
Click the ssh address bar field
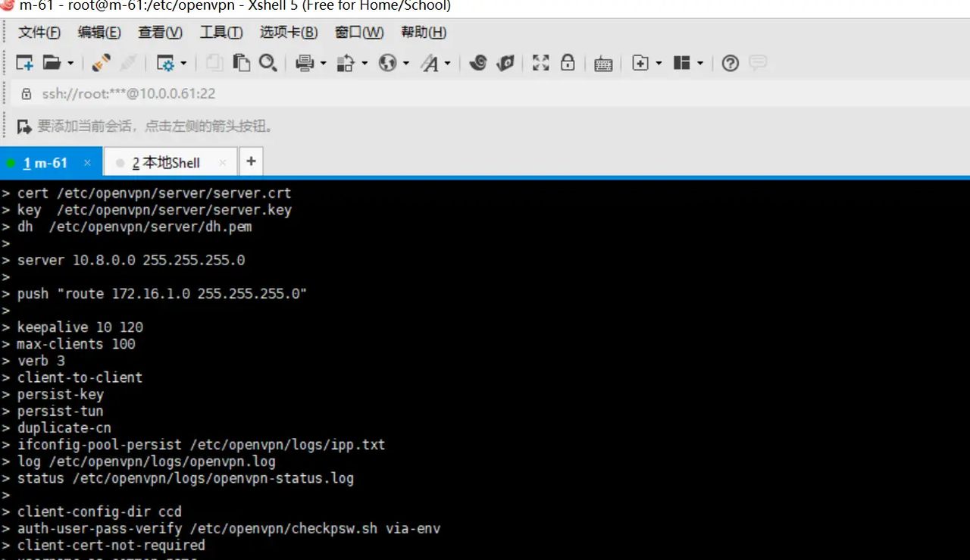coord(129,93)
